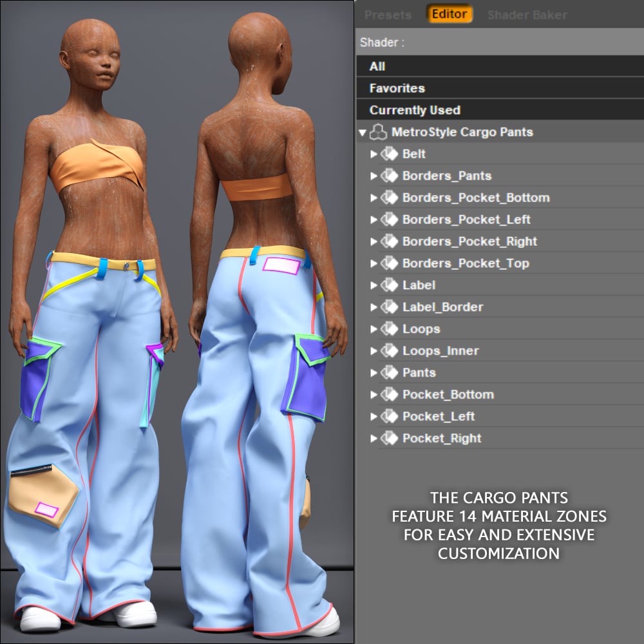
Task: Select the Label surface name
Action: (x=419, y=285)
